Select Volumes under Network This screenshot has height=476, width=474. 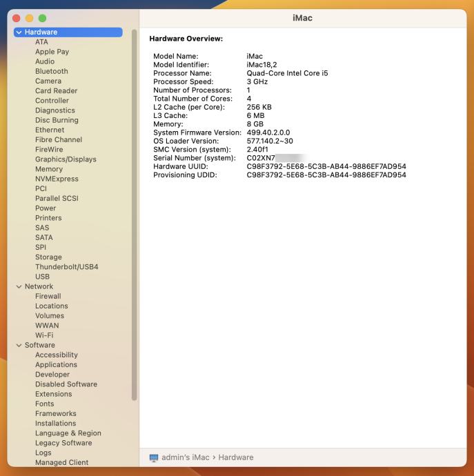point(50,316)
